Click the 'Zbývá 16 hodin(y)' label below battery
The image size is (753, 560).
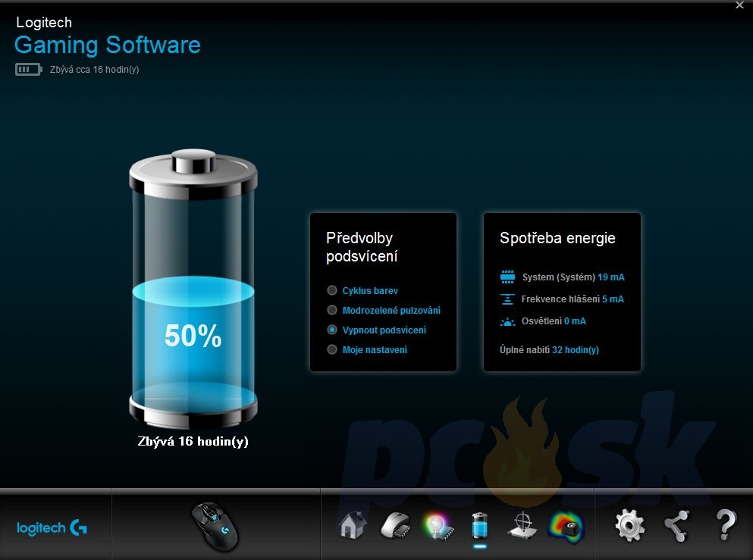pyautogui.click(x=193, y=442)
